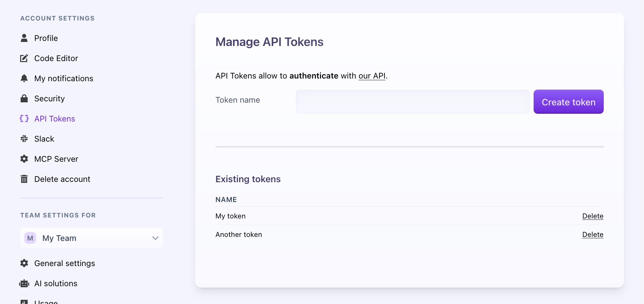The image size is (644, 304).
Task: Go to MCP Server settings
Action: pos(56,159)
